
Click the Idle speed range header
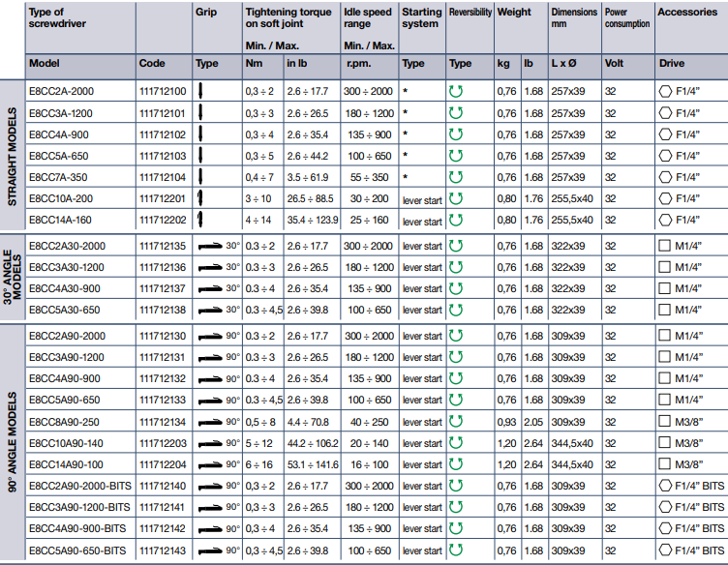[368, 17]
